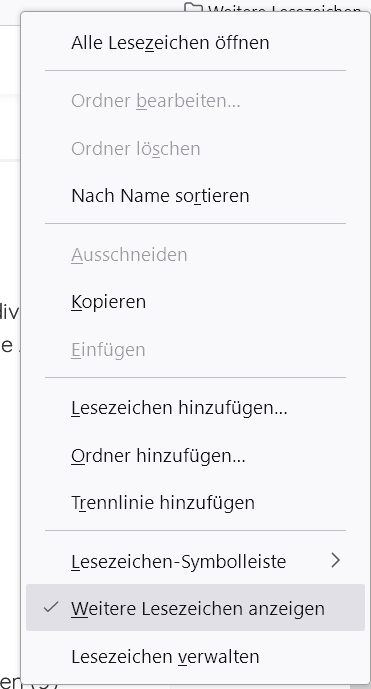
Task: Click the greyed-out Ordner bearbeiten… item
Action: (156, 101)
